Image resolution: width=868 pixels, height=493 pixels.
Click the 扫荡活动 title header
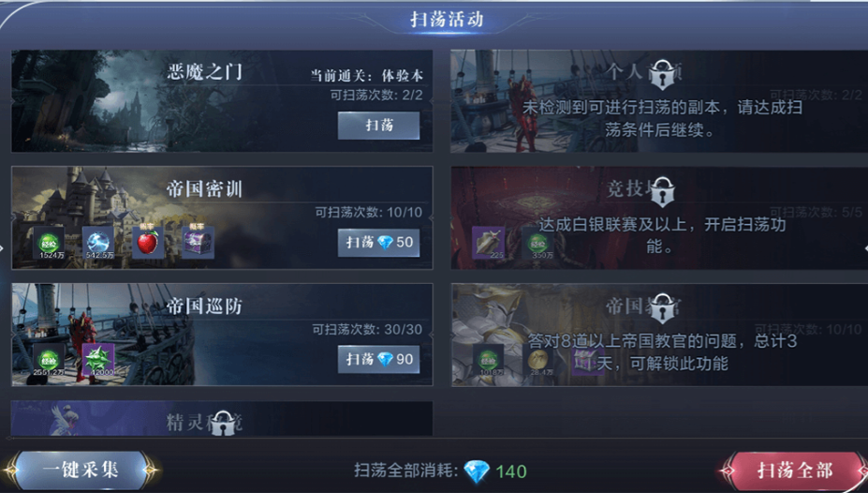pos(447,20)
